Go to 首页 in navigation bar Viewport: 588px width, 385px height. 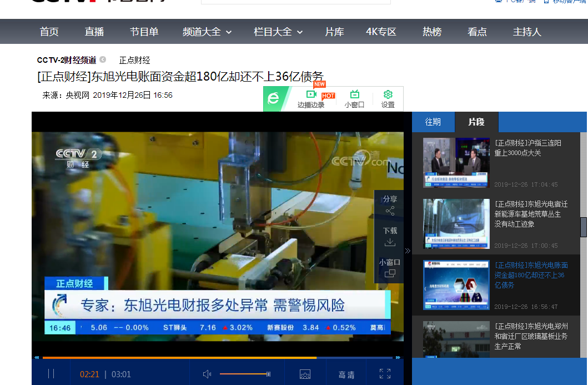[49, 32]
